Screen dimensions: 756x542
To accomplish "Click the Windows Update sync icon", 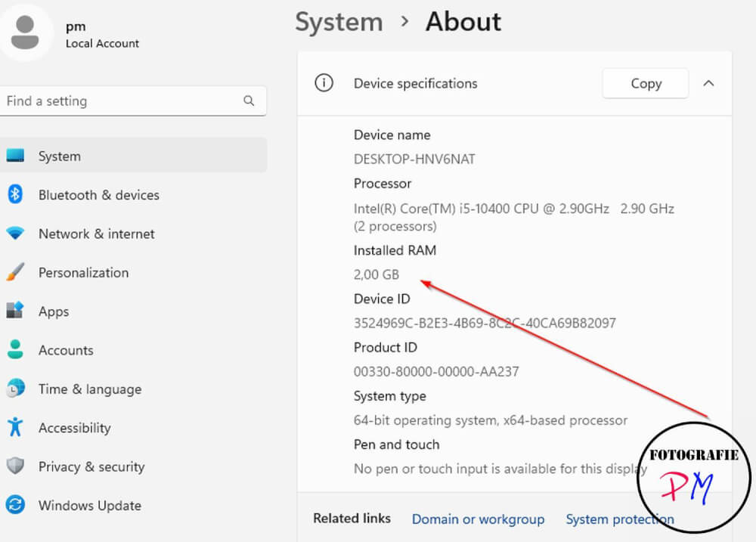I will coord(15,505).
